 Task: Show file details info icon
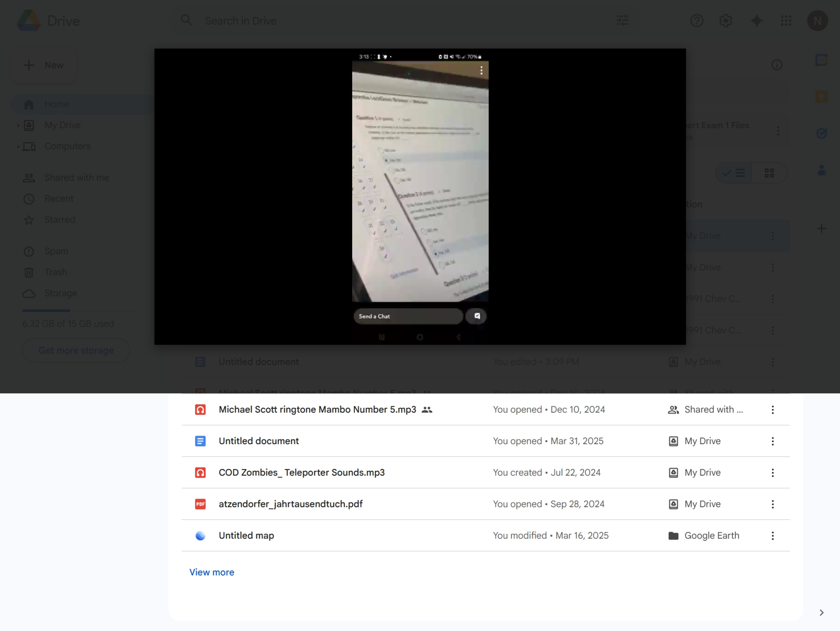777,65
